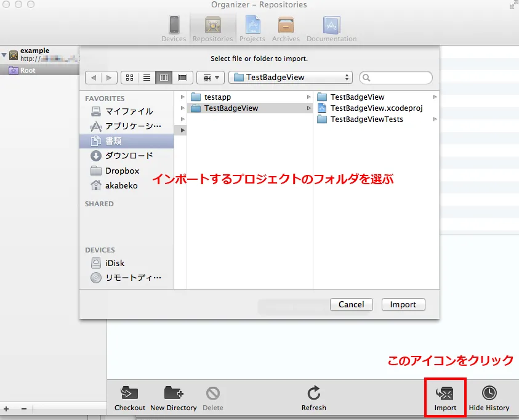Open the TestBadgeView path dropdown
The image size is (519, 420).
click(290, 78)
